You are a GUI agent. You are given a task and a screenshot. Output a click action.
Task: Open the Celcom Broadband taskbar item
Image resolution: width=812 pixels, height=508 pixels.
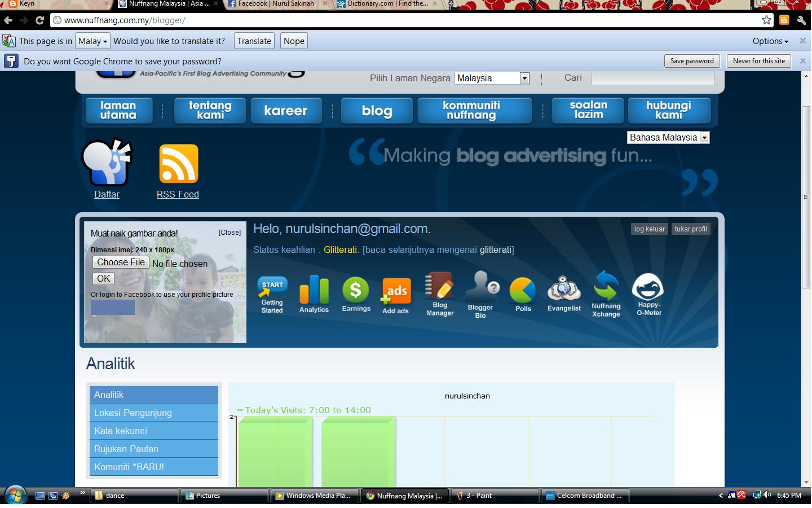[585, 496]
